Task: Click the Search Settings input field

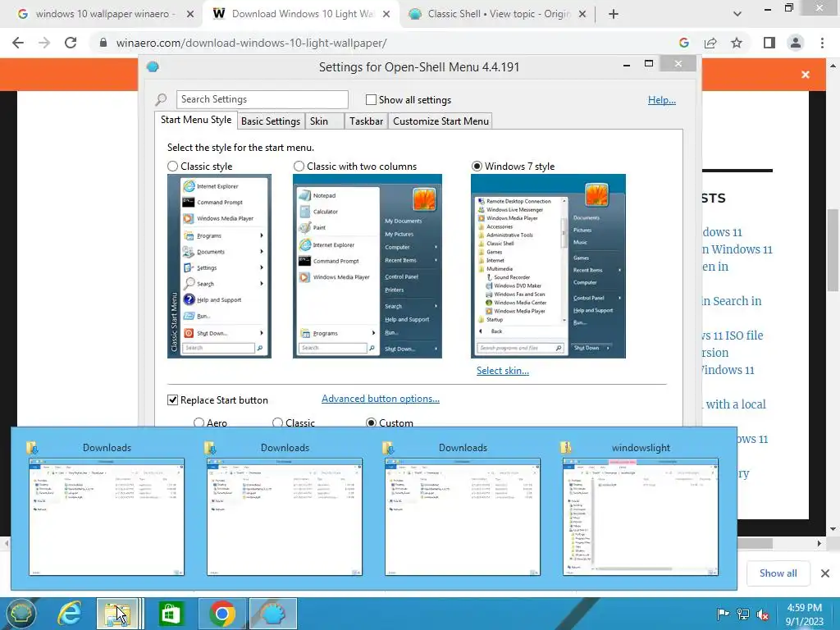Action: pos(262,99)
